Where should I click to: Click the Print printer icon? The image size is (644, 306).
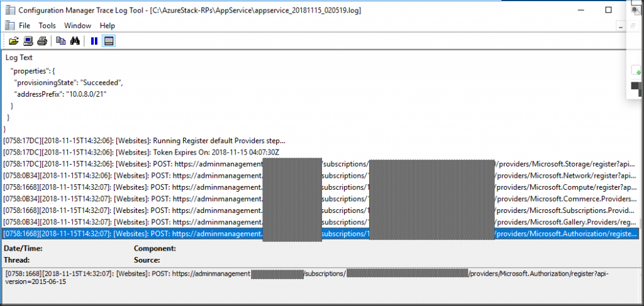[42, 41]
